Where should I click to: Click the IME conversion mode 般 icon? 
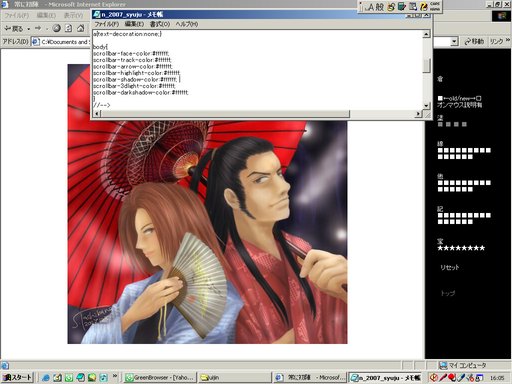(x=380, y=7)
